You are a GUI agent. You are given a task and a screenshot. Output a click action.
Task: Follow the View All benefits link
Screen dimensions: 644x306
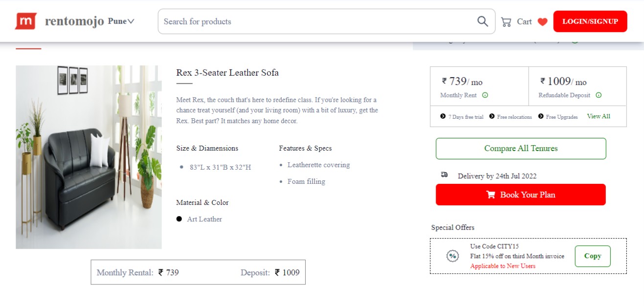pyautogui.click(x=599, y=116)
